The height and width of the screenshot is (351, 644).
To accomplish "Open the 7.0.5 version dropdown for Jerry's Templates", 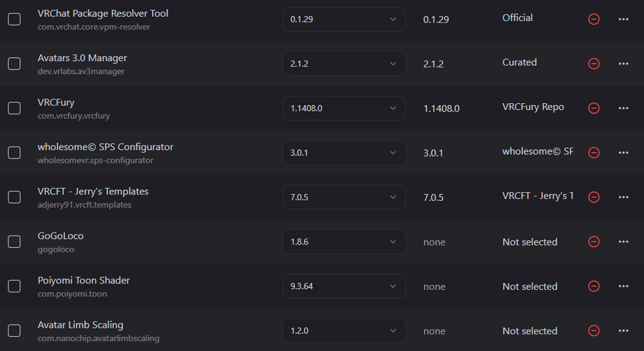I will [x=344, y=197].
